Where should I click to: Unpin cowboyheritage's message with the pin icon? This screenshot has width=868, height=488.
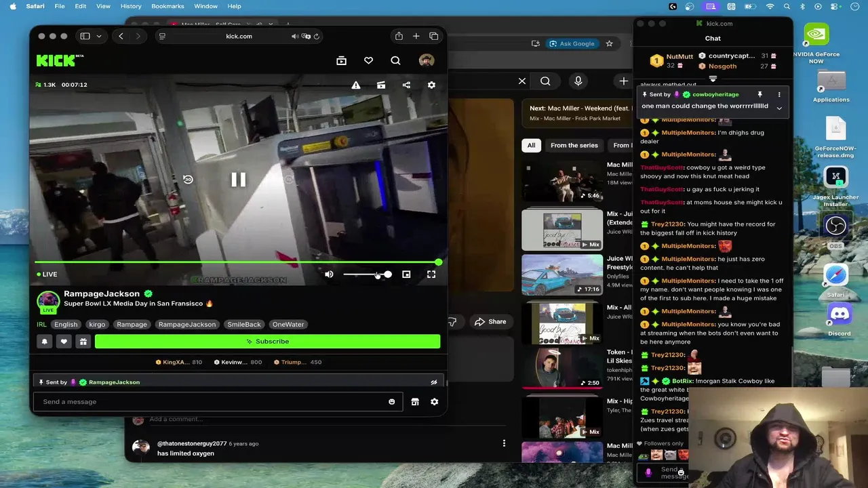pos(760,94)
